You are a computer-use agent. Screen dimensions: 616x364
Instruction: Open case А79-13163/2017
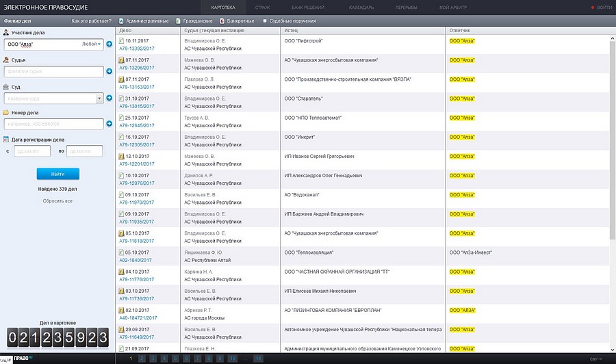point(137,87)
